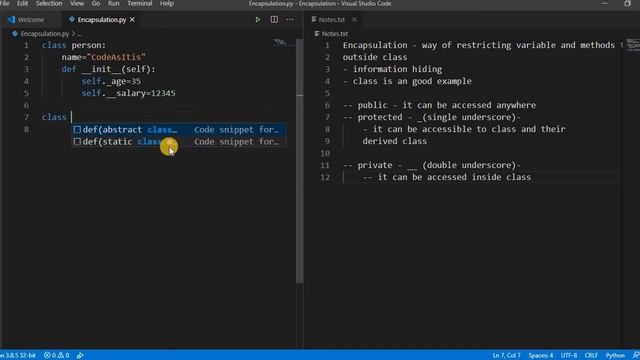This screenshot has height=360, width=640.
Task: Change language mode via Python status item
Action: (x=615, y=356)
